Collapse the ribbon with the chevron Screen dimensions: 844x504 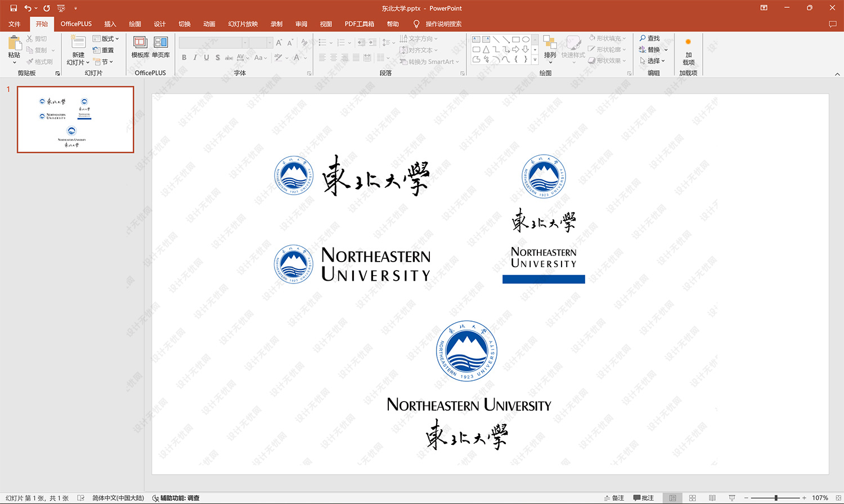click(837, 74)
